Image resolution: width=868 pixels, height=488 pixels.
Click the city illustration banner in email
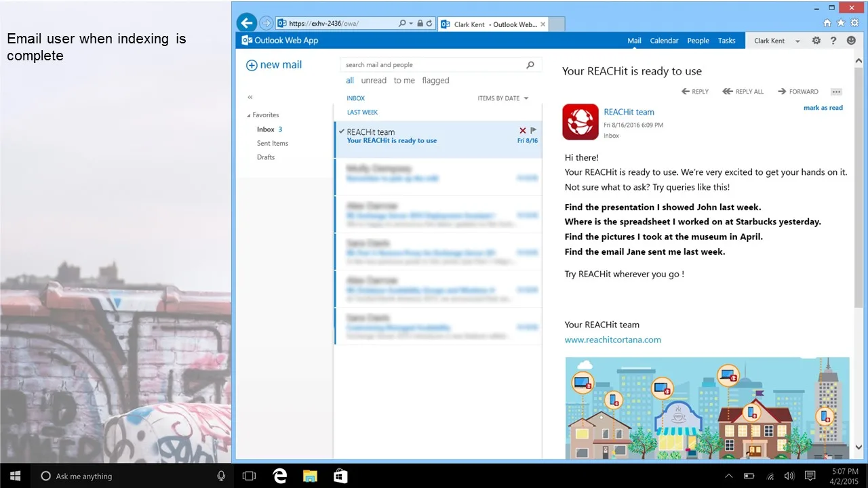707,408
